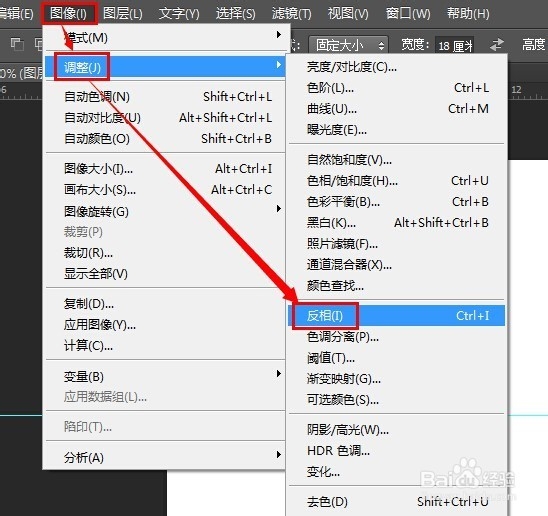Image resolution: width=548 pixels, height=516 pixels.
Task: Open 计算(C)... dialog
Action: (166, 345)
